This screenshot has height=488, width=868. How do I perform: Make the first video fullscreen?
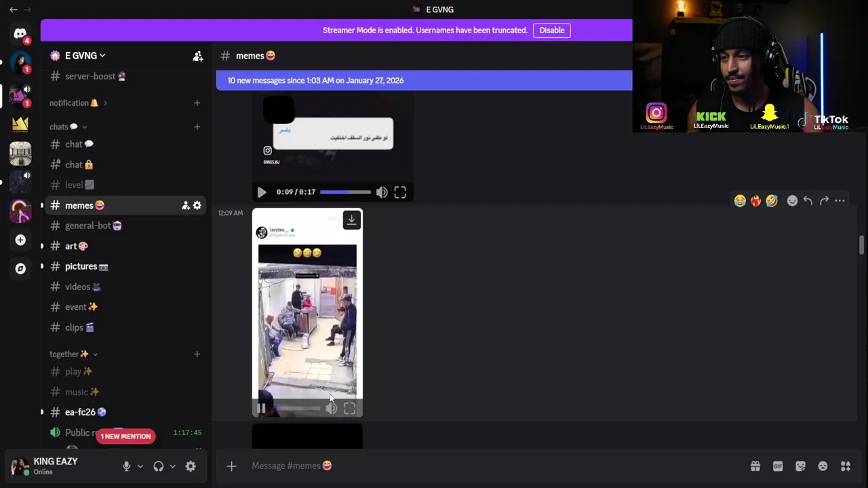[x=400, y=192]
